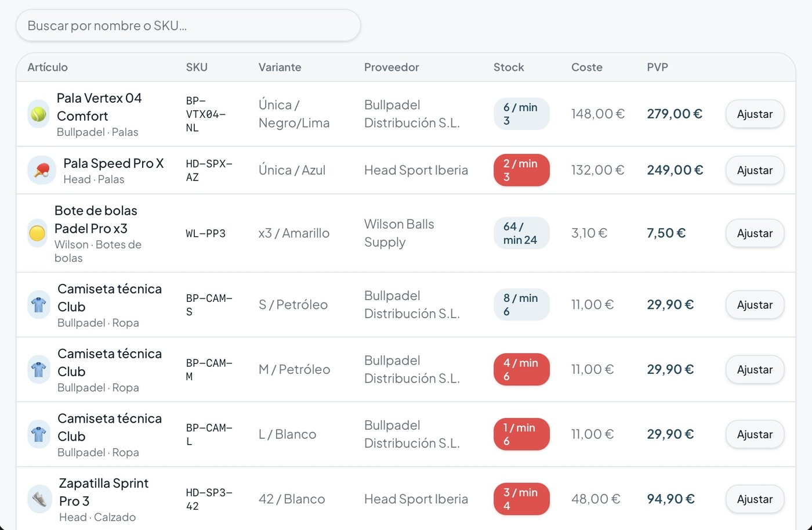The image size is (812, 530).
Task: Click Ajustar for Zapatilla Sprint Pro 3
Action: click(755, 499)
